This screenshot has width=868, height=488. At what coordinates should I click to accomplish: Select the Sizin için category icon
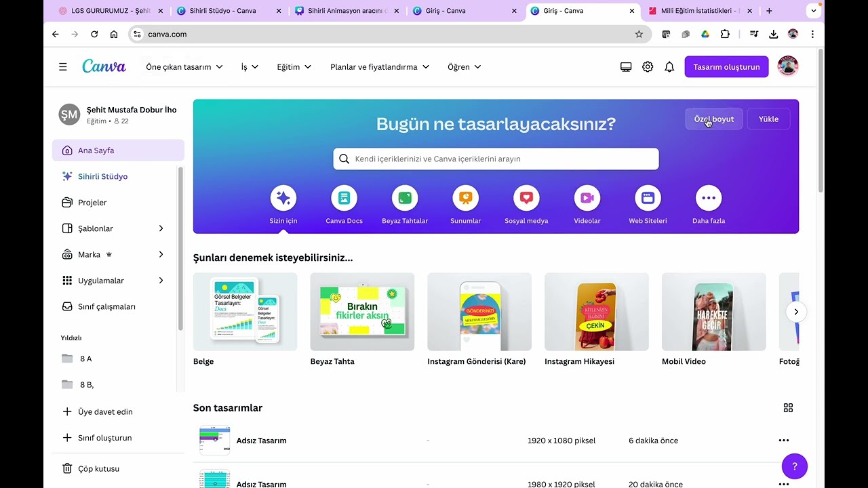tap(283, 198)
